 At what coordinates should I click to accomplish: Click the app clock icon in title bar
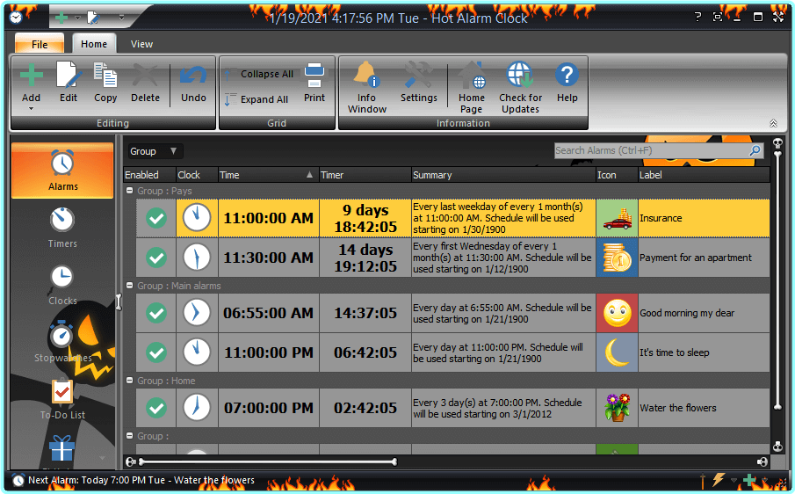[16, 17]
